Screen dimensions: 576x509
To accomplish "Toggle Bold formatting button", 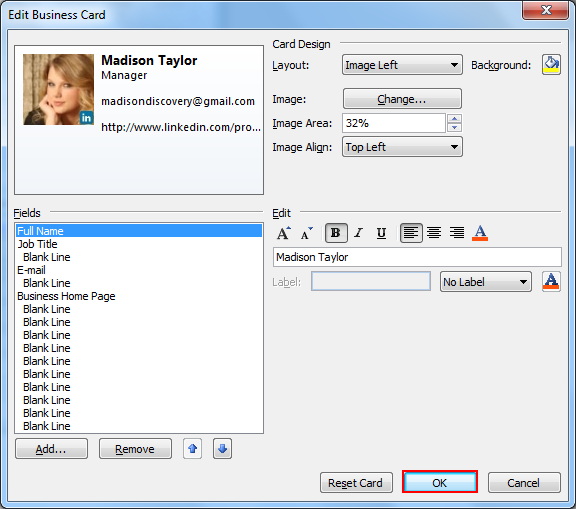I will pos(336,233).
